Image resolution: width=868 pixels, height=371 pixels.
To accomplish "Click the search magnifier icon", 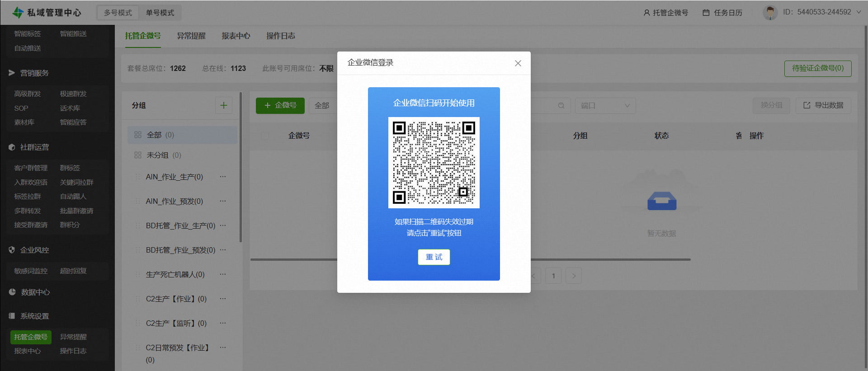I will click(561, 106).
